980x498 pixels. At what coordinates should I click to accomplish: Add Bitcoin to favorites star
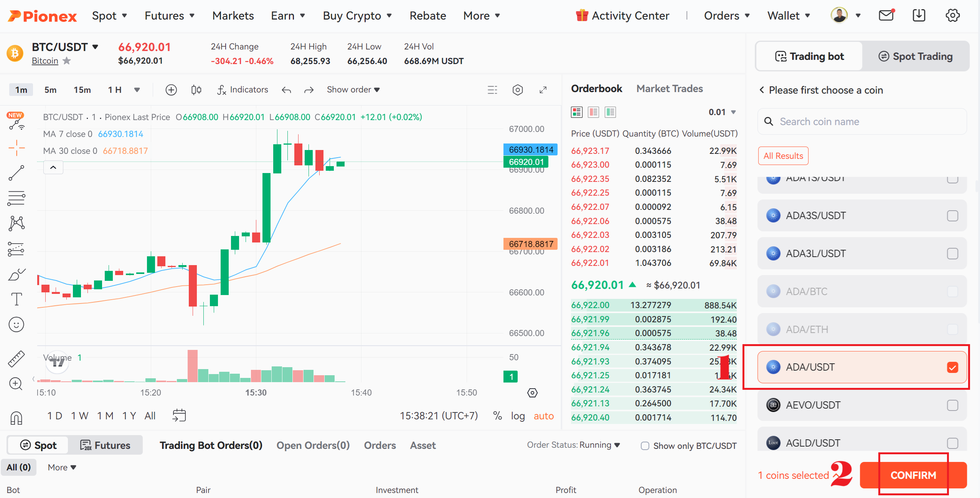click(x=67, y=61)
